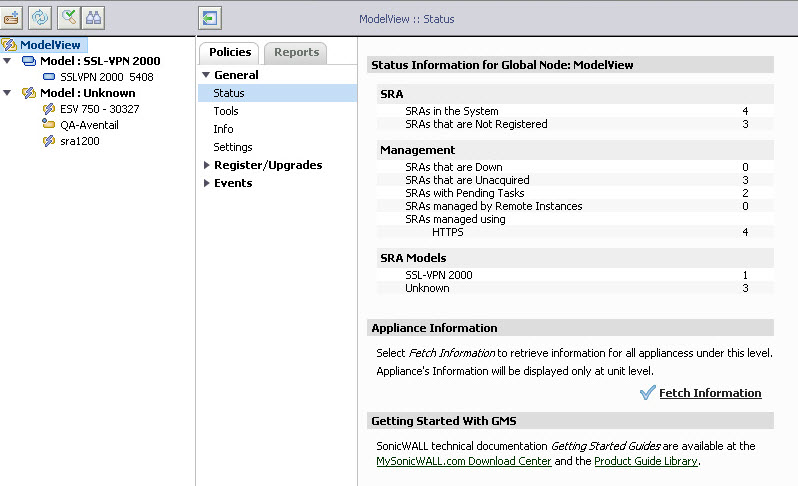Image resolution: width=798 pixels, height=486 pixels.
Task: Click the 'SRAs in the System' row text
Action: (451, 111)
